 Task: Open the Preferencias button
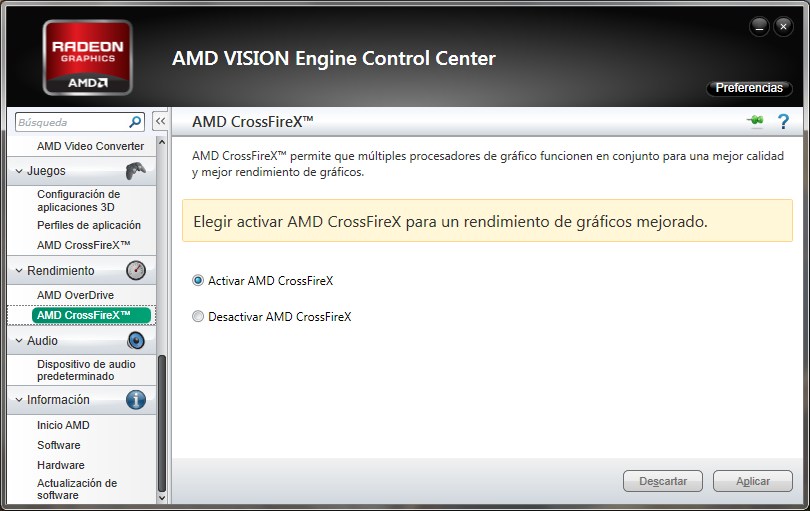tap(749, 88)
